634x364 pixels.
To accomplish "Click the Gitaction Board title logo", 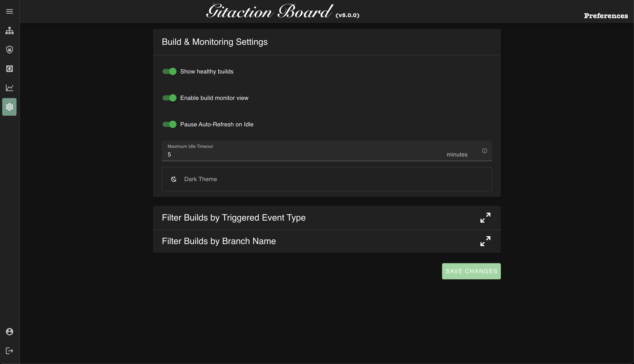I will 269,12.
